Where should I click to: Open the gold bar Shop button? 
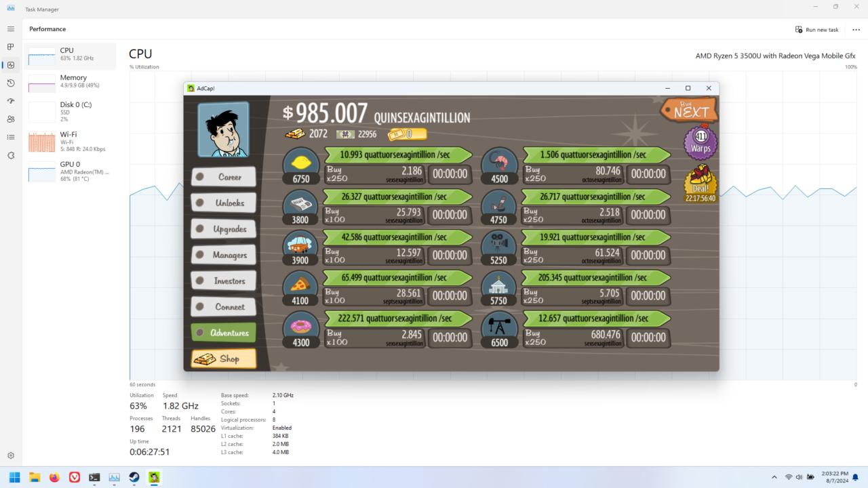pyautogui.click(x=224, y=359)
